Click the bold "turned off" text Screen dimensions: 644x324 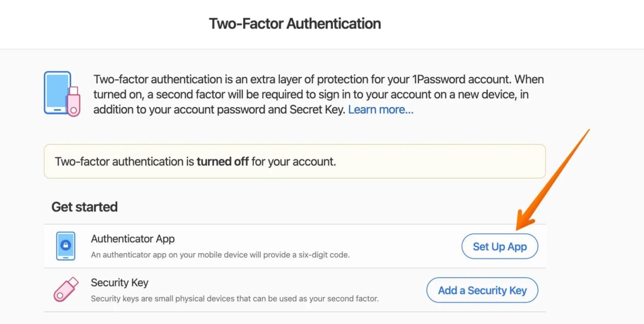223,162
